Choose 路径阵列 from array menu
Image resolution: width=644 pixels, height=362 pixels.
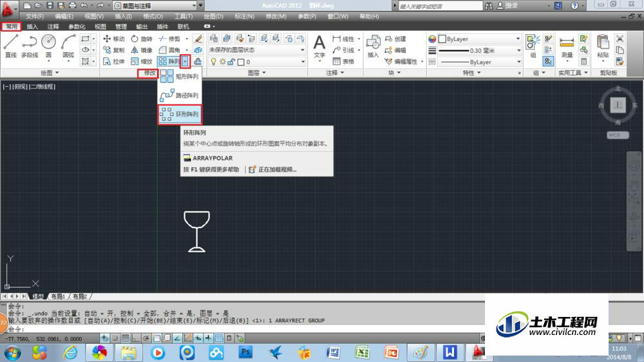[180, 95]
